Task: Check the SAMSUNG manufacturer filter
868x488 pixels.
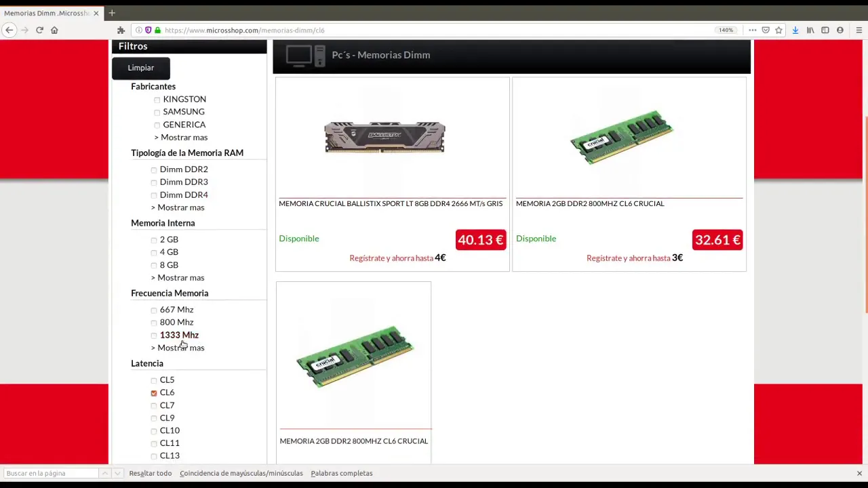Action: coord(157,113)
